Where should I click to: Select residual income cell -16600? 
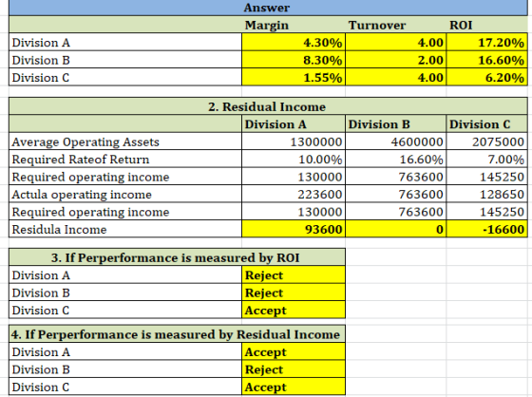tap(486, 229)
